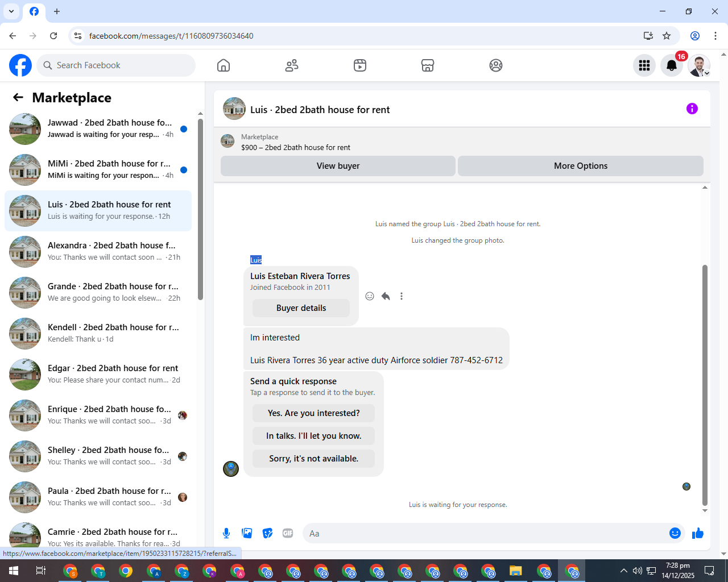Image resolution: width=728 pixels, height=582 pixels.
Task: Open Paula conversation in list
Action: (98, 497)
